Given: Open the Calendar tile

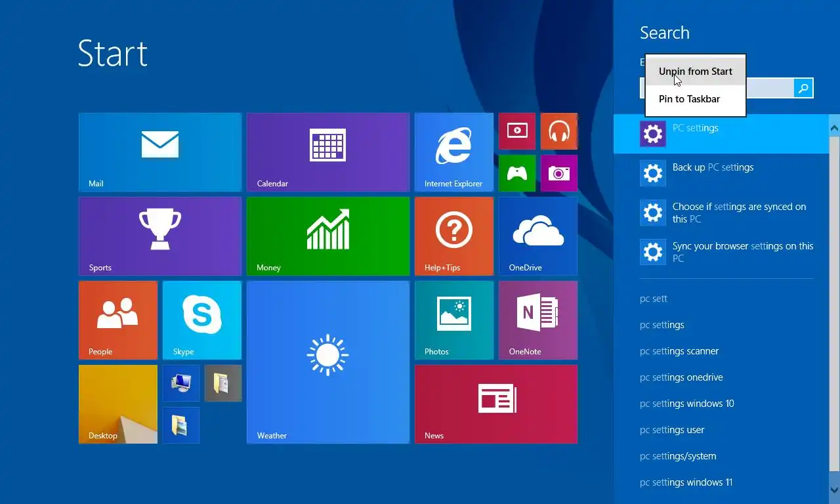Looking at the screenshot, I should coord(328,152).
